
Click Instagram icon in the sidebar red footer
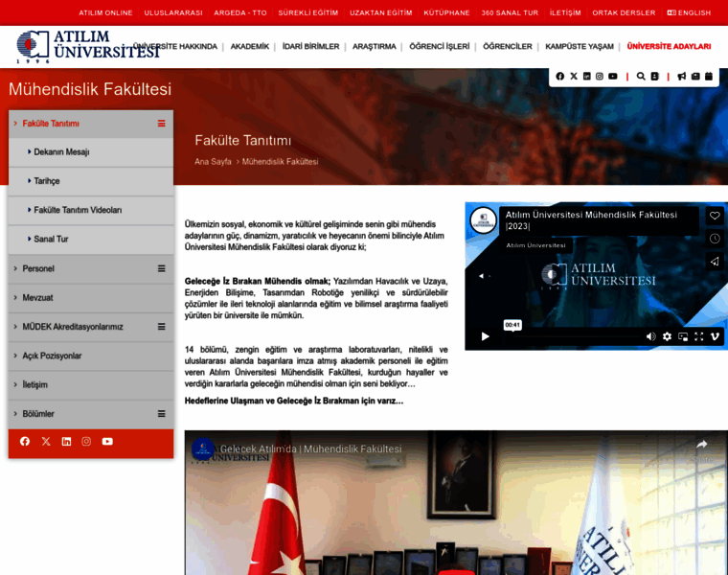pos(86,441)
